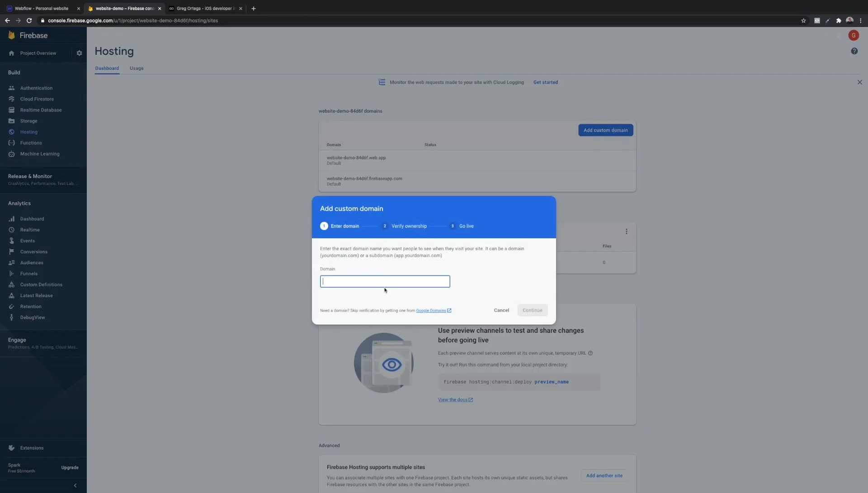Viewport: 868px width, 493px height.
Task: Open Authentication in sidebar
Action: coord(36,88)
